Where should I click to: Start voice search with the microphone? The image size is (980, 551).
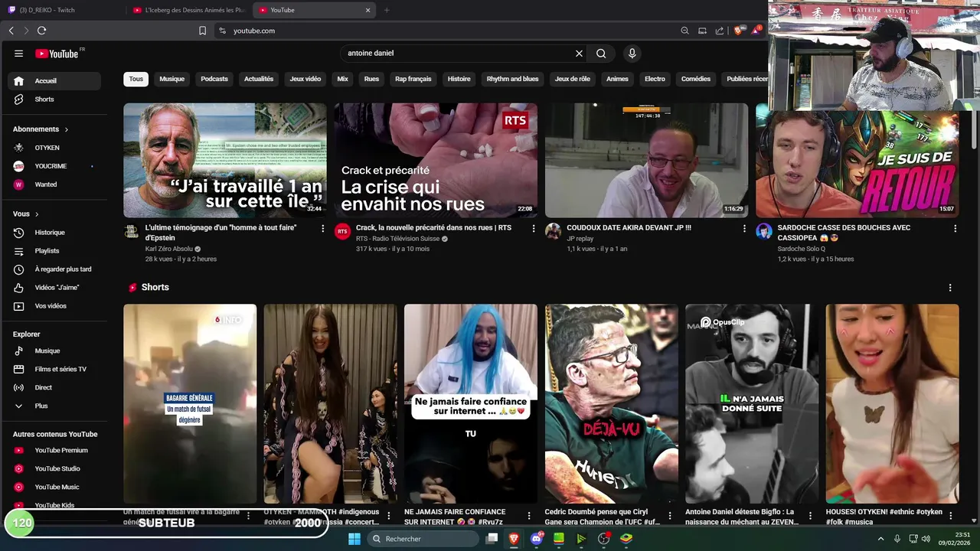point(632,54)
